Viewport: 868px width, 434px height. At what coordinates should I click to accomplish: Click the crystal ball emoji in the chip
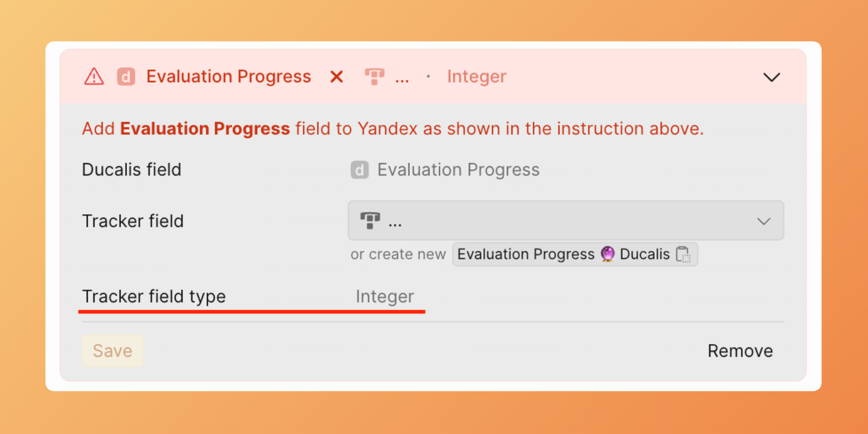607,254
